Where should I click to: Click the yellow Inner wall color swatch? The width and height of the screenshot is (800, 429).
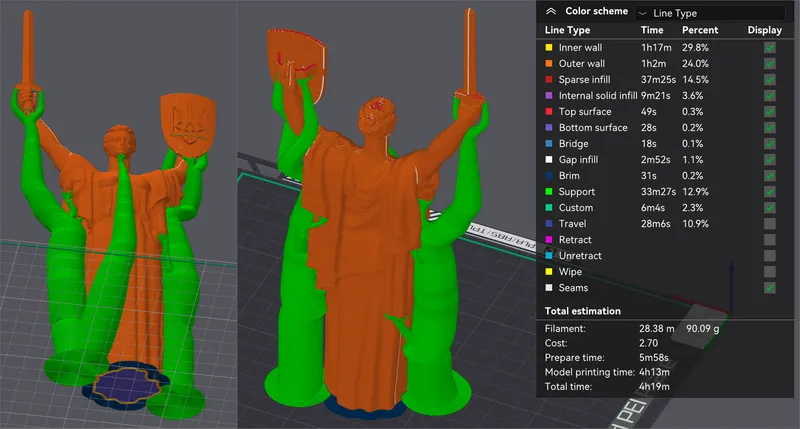point(549,47)
